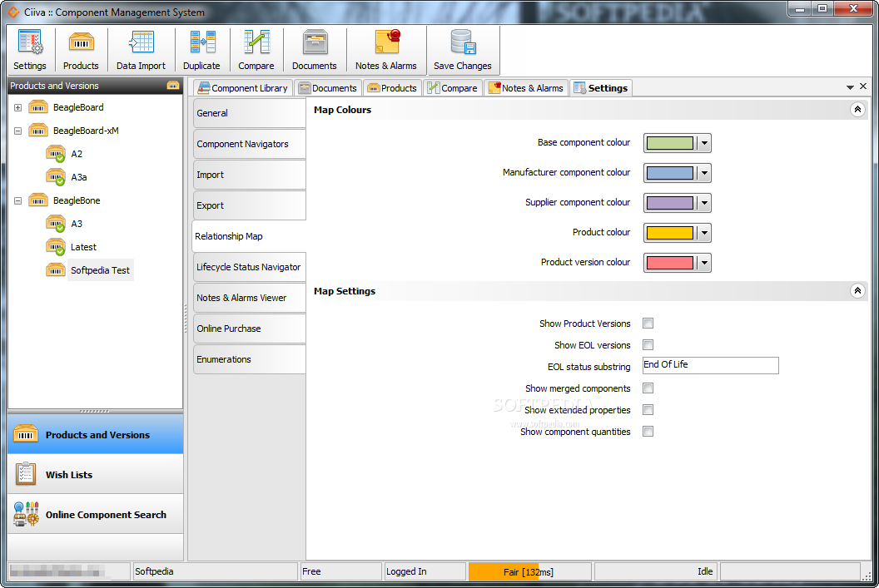
Task: Open Enumerations settings page
Action: (x=249, y=359)
